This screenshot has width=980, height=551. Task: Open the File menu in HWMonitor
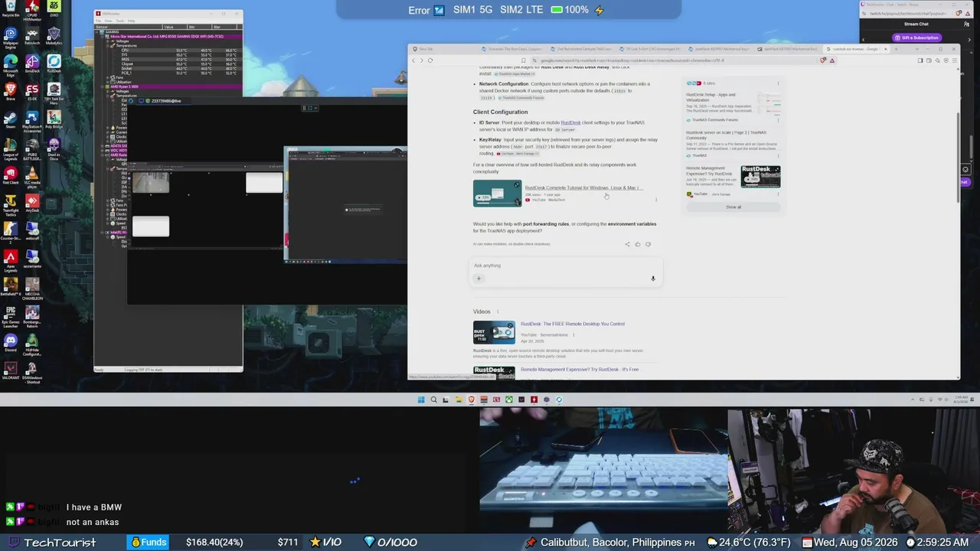tap(98, 21)
